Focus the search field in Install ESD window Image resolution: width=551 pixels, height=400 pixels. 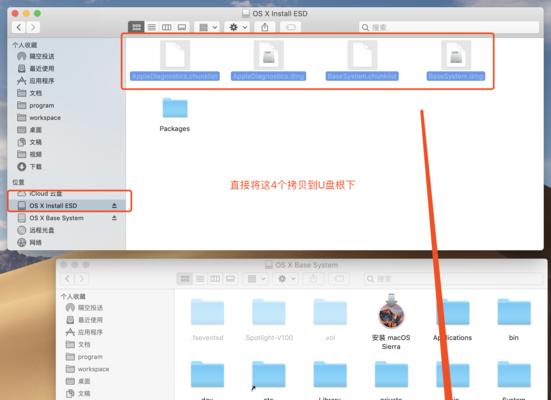449,27
